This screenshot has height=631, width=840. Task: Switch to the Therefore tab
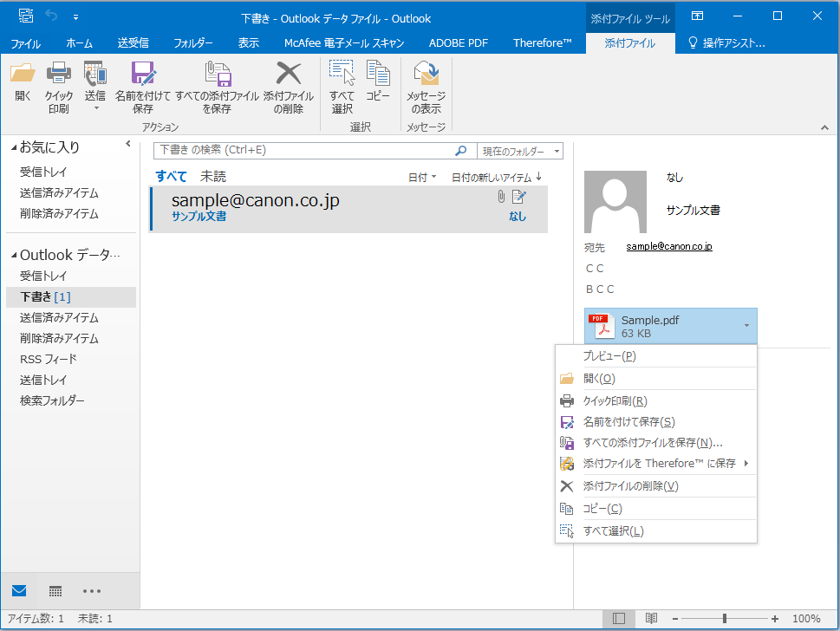click(542, 43)
